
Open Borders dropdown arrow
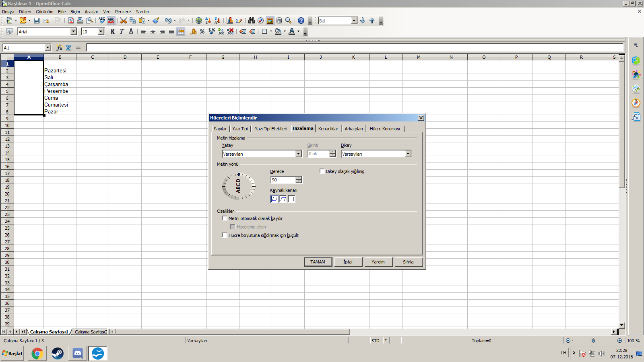point(271,31)
